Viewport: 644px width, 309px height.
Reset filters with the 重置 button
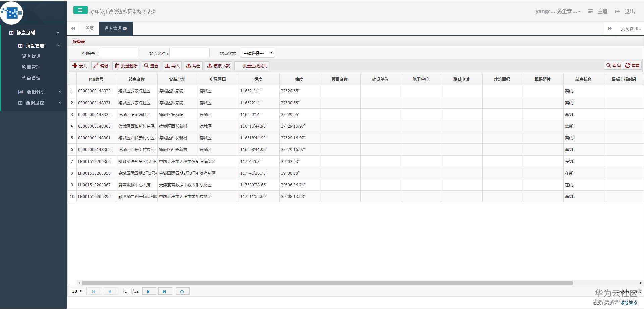coord(632,66)
